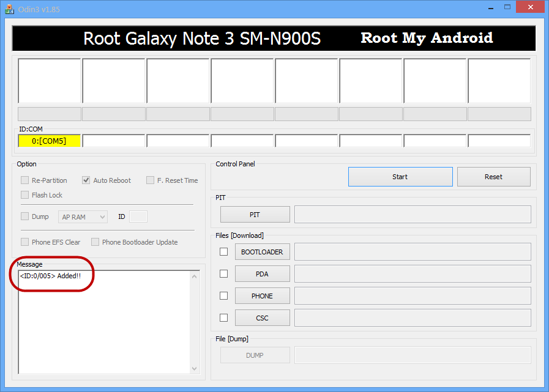The image size is (549, 392).
Task: Click the '<ID:0/005> Added!!' message line
Action: point(50,276)
